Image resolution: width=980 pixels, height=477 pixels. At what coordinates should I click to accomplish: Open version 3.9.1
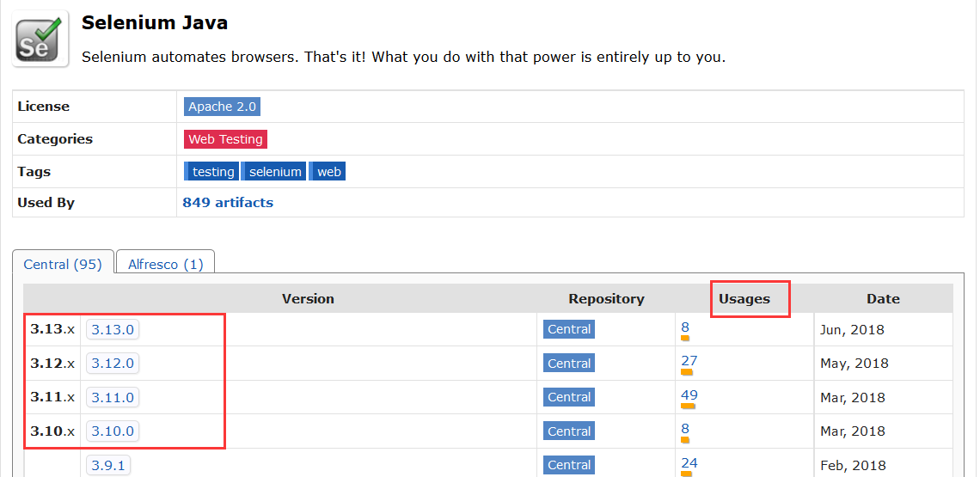(109, 465)
